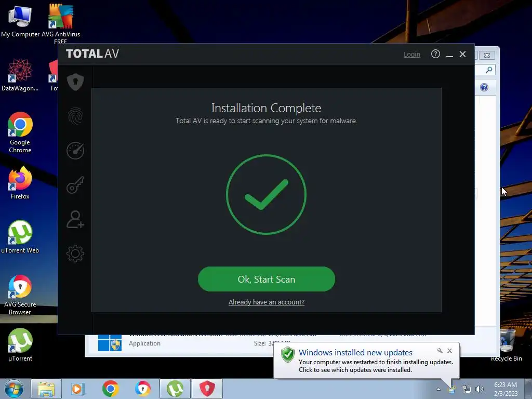Show hidden tray icons arrow

pos(438,389)
